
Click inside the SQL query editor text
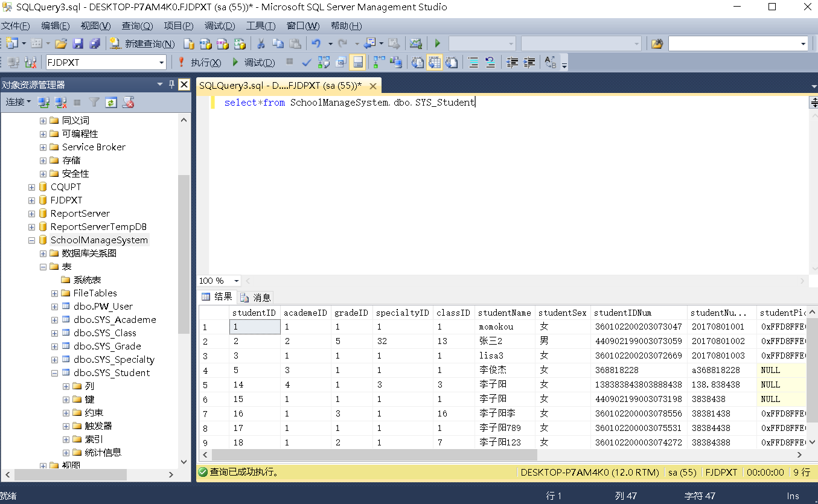[350, 103]
